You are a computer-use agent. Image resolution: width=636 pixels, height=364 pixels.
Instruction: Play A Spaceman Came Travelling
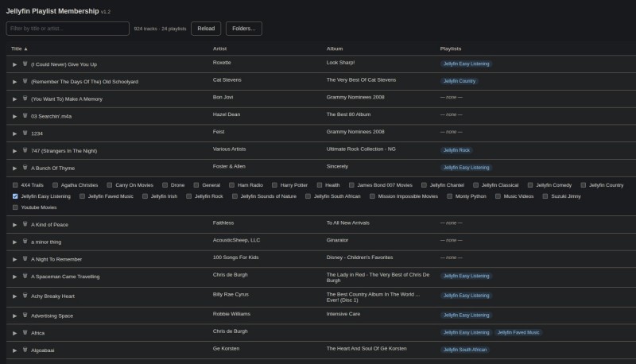click(x=14, y=277)
